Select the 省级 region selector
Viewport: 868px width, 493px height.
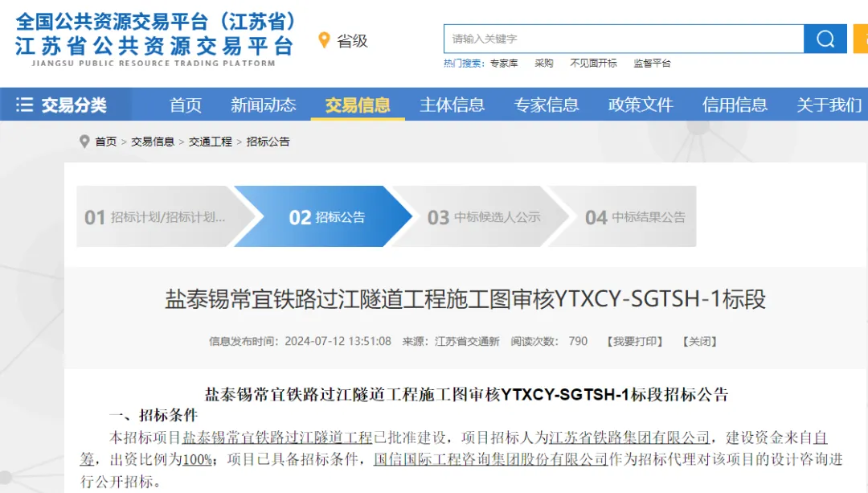tap(352, 41)
